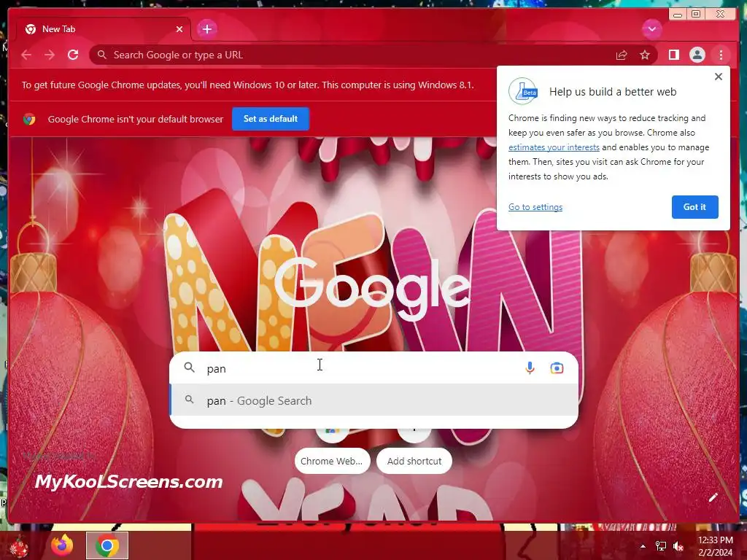Open Firefox from the taskbar

tap(62, 545)
